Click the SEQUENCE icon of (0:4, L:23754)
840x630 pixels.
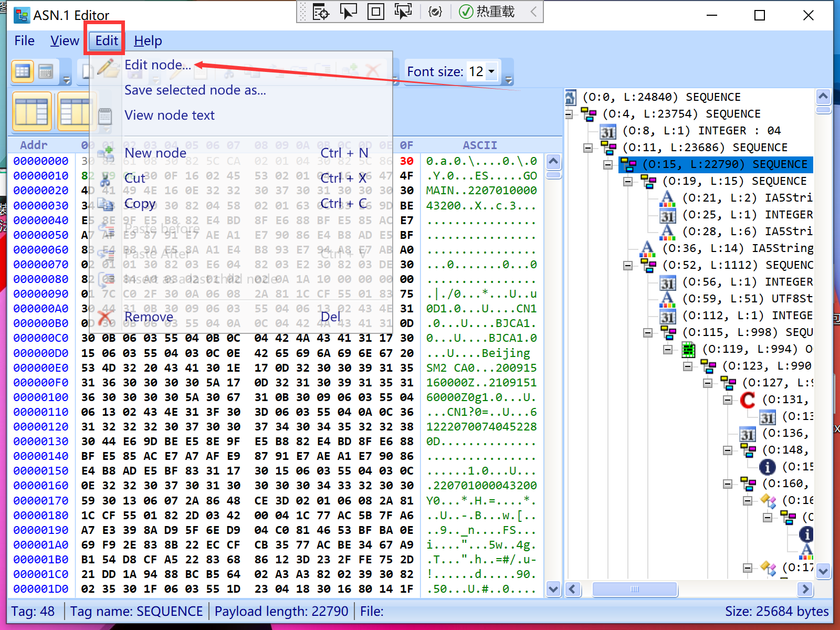589,114
